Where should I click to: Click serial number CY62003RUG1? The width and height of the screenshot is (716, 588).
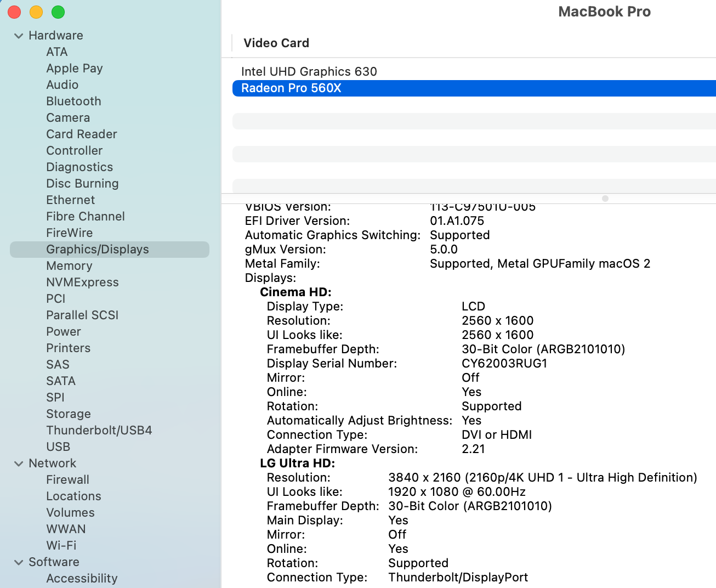coord(504,364)
